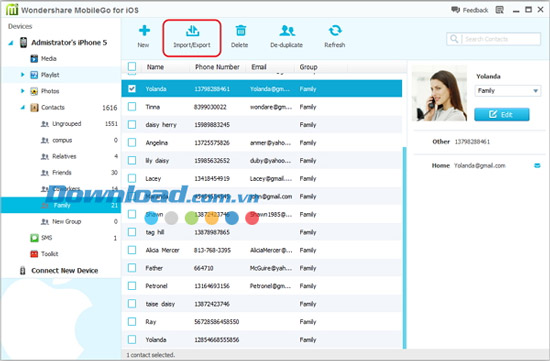Select the Family contacts group
550x361 pixels.
[x=60, y=205]
